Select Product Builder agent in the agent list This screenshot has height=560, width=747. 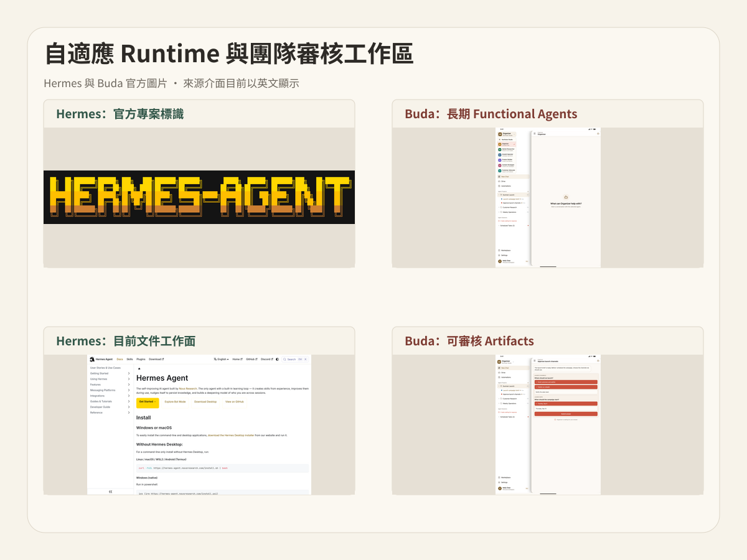[507, 160]
